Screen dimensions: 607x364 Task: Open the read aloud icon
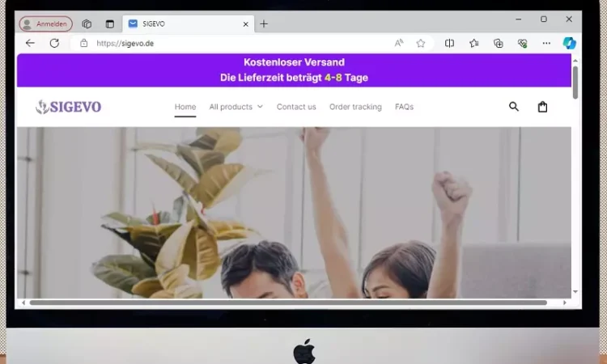pyautogui.click(x=399, y=43)
